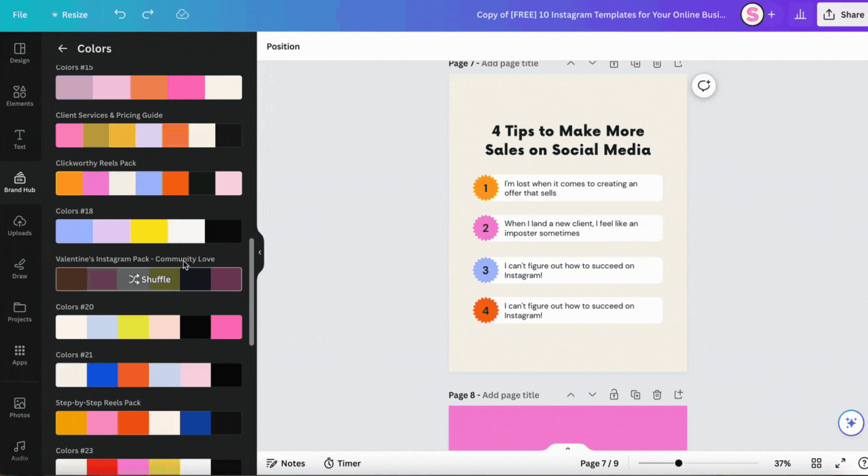Image resolution: width=868 pixels, height=476 pixels.
Task: Lock Page 8
Action: click(614, 395)
